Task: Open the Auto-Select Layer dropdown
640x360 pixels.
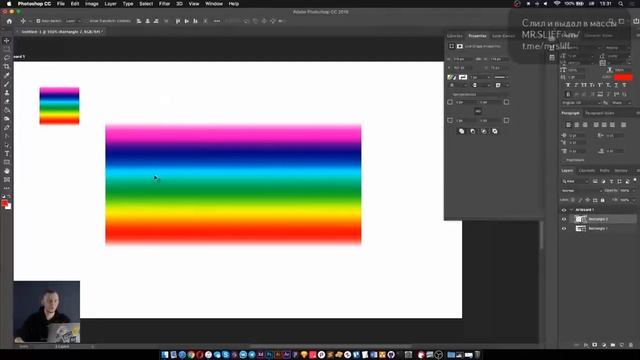Action: 73,21
